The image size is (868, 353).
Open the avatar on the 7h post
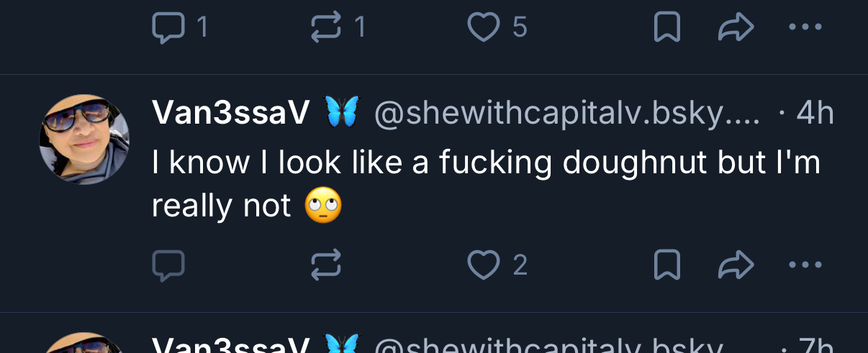click(84, 345)
